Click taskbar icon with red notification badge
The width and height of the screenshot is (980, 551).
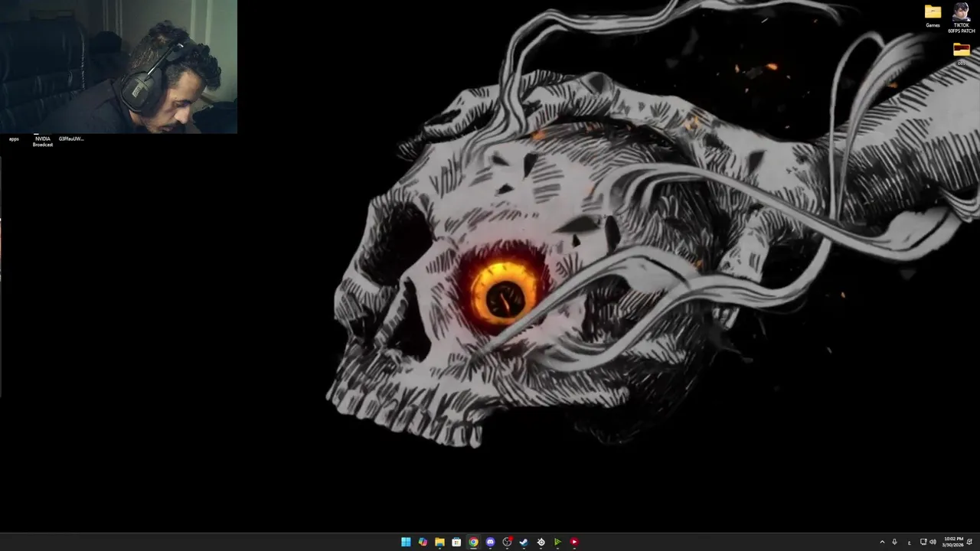coord(507,542)
